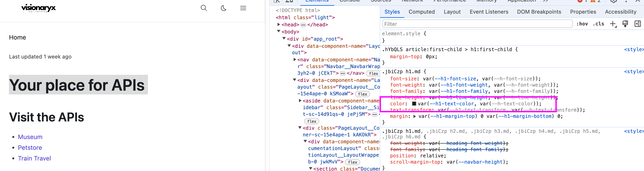Expand the head element in DOM tree
Viewport: 644px width, 171px height.
tap(278, 25)
